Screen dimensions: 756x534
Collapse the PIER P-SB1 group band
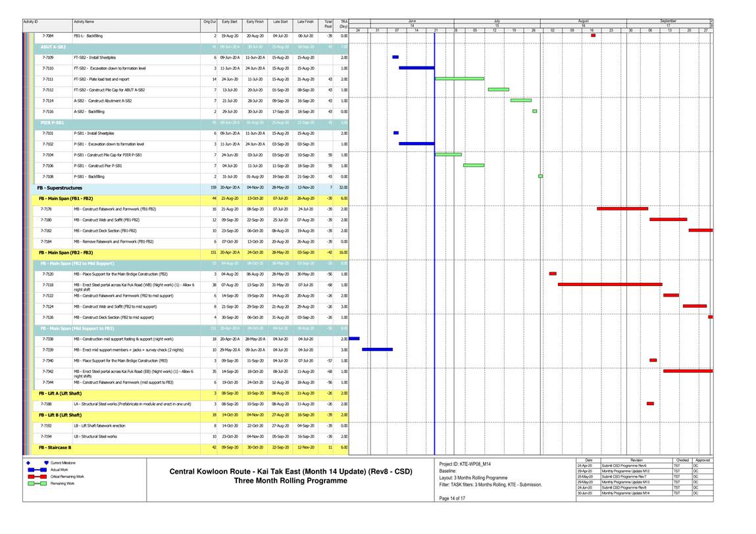tap(52, 123)
